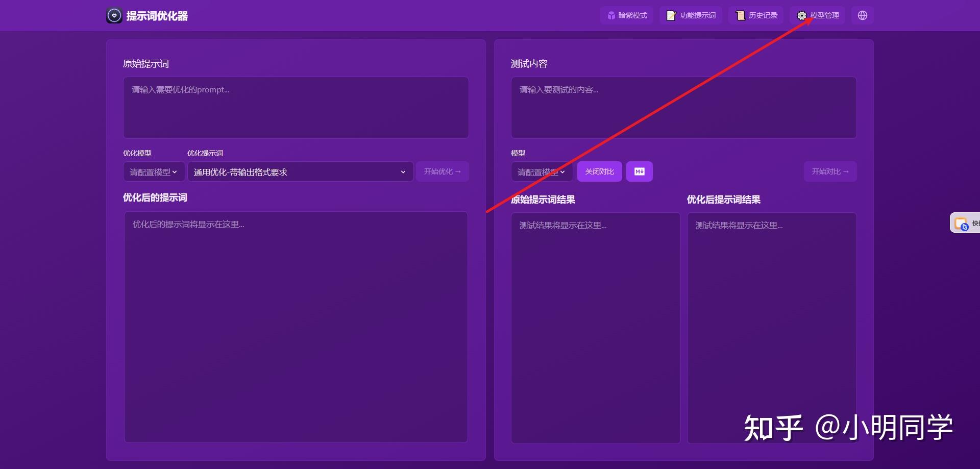Screen dimensions: 980x469
Task: Toggle 暗紫模式 theme
Action: (627, 15)
